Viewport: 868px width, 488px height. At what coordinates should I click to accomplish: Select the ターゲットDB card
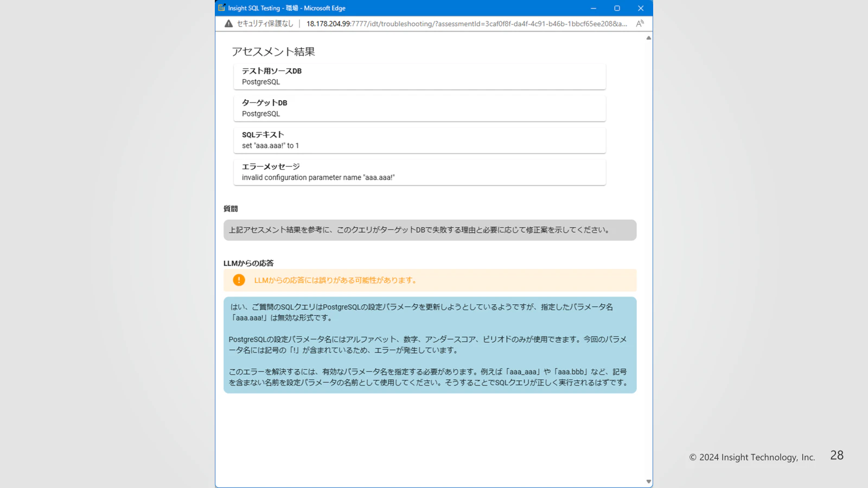419,108
